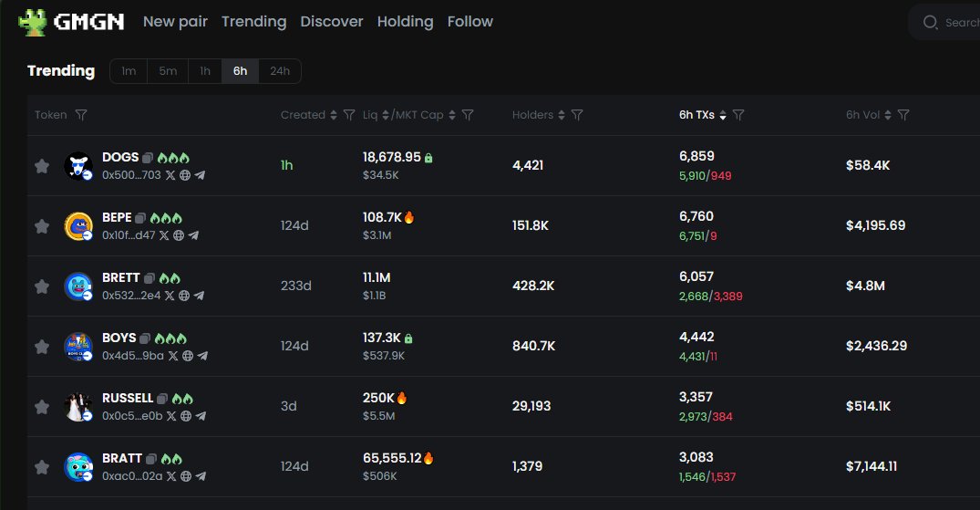Add BRATT to favorites via star
The height and width of the screenshot is (510, 980).
(42, 467)
